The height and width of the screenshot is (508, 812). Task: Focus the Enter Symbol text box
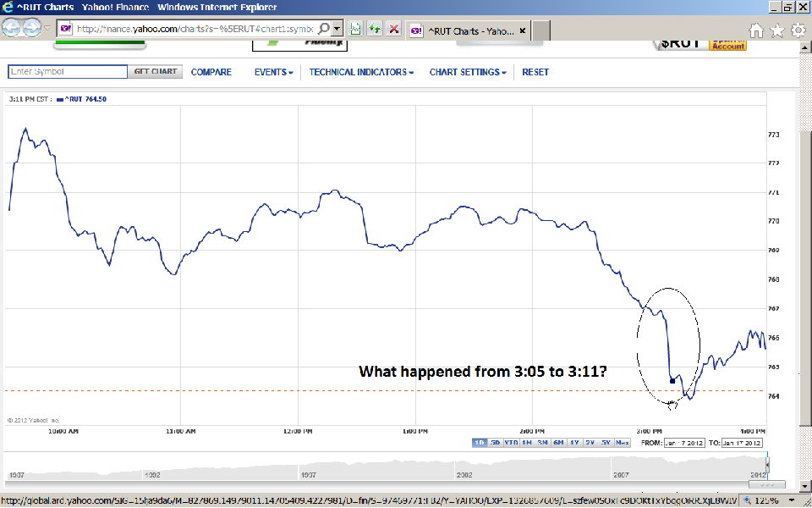[x=68, y=71]
